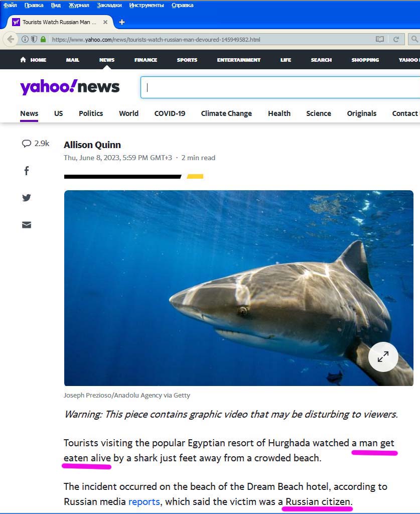
Task: Click the FINANCE link in top navigation
Action: (146, 60)
